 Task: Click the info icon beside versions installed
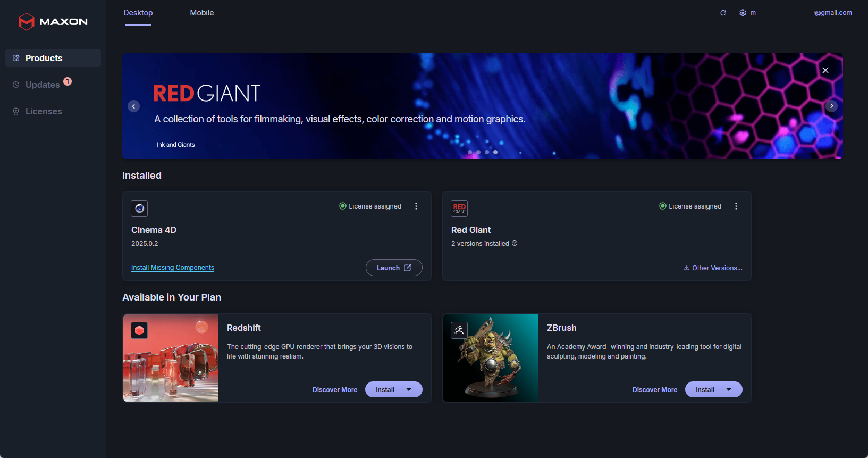pyautogui.click(x=515, y=244)
